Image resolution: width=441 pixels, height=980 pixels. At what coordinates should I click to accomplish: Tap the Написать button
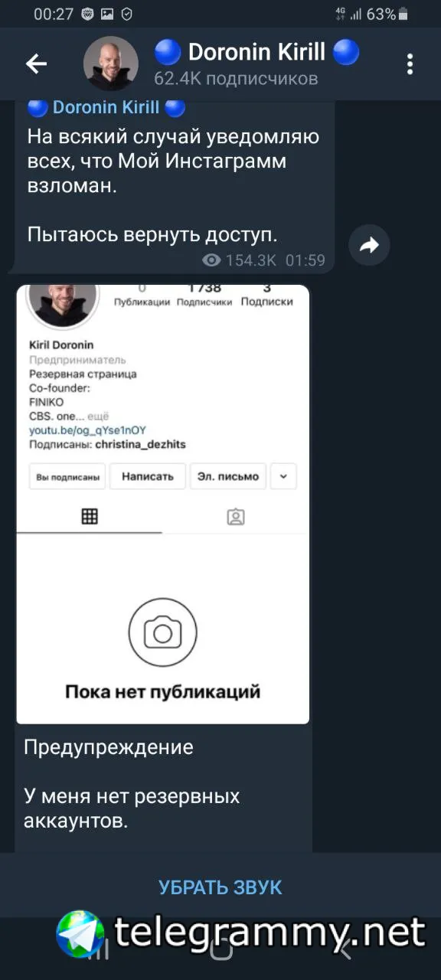148,476
